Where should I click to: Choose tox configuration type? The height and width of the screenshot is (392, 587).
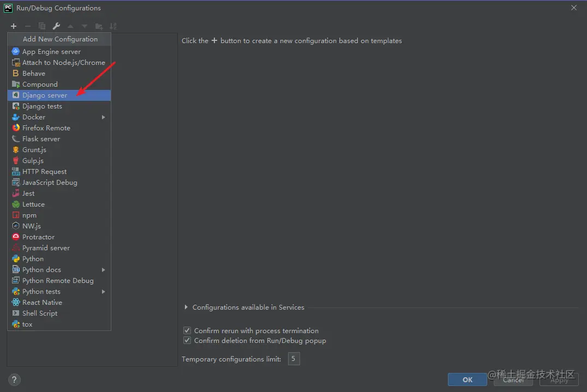(x=59, y=324)
